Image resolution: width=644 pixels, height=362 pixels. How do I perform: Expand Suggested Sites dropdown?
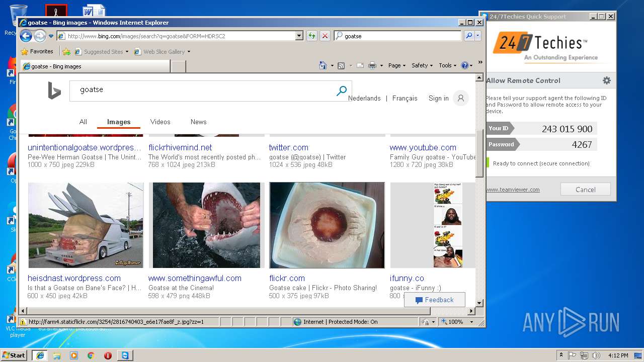tap(127, 52)
